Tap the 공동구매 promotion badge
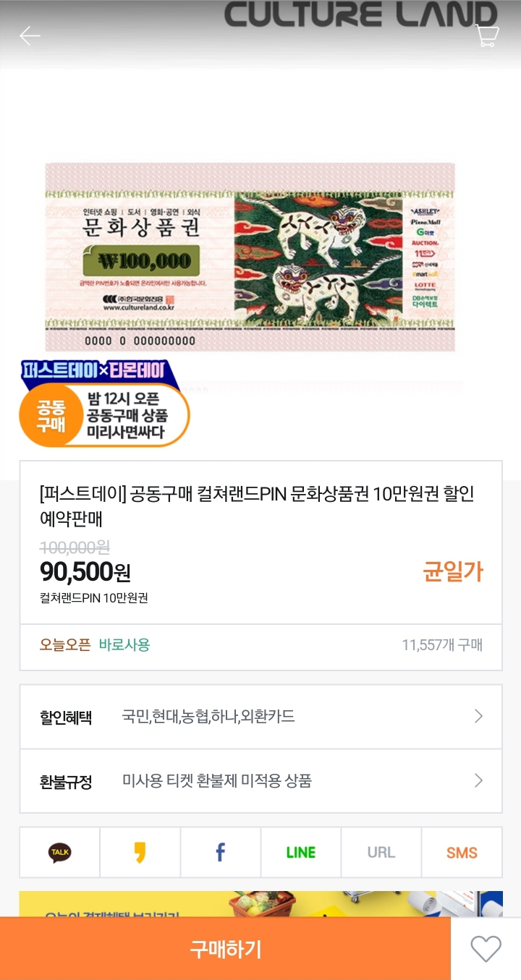The height and width of the screenshot is (980, 521). click(104, 403)
